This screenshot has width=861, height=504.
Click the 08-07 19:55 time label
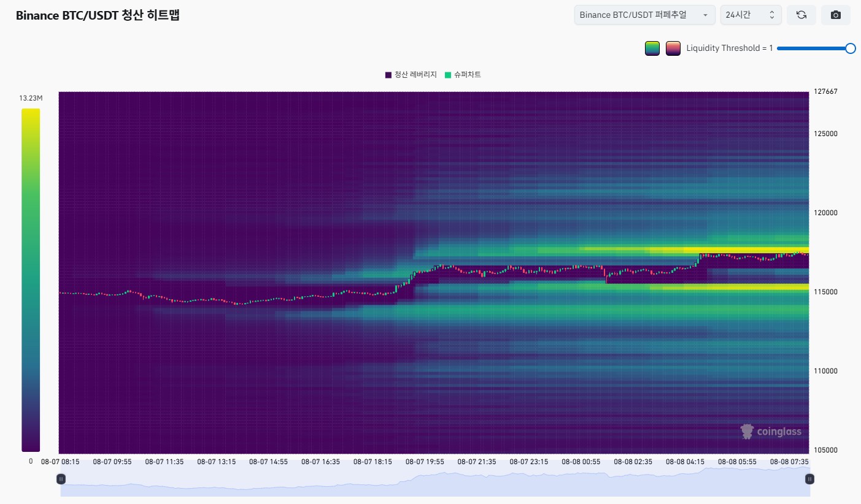pos(425,462)
